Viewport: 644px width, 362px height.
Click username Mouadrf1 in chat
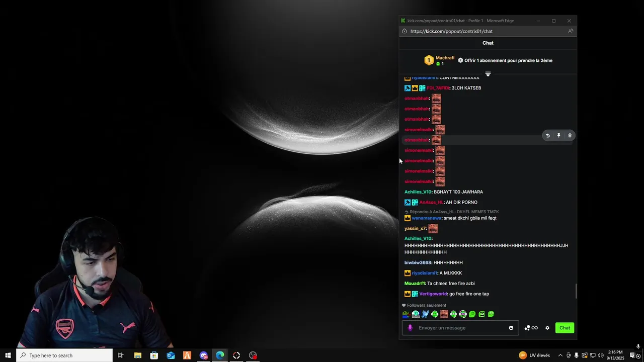(x=415, y=284)
